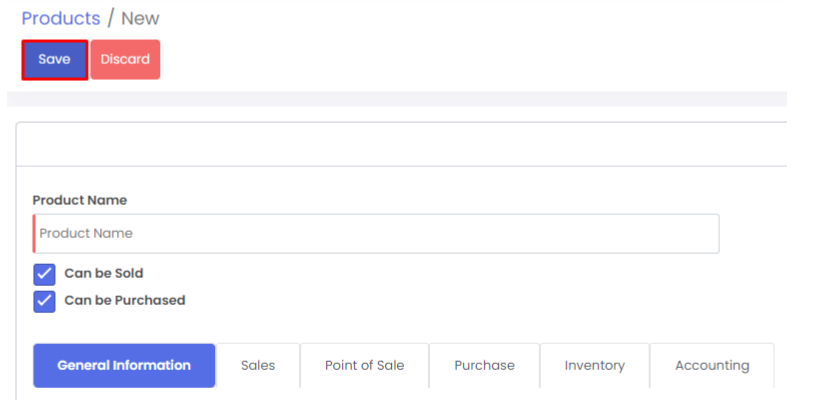Screen dimensions: 814x410
Task: Click the Save button
Action: (x=54, y=60)
